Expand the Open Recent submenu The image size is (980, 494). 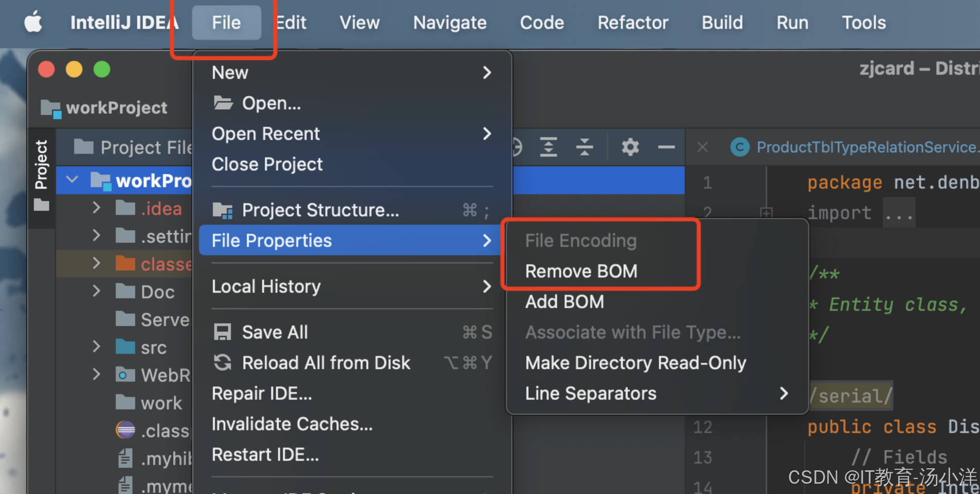click(x=352, y=134)
